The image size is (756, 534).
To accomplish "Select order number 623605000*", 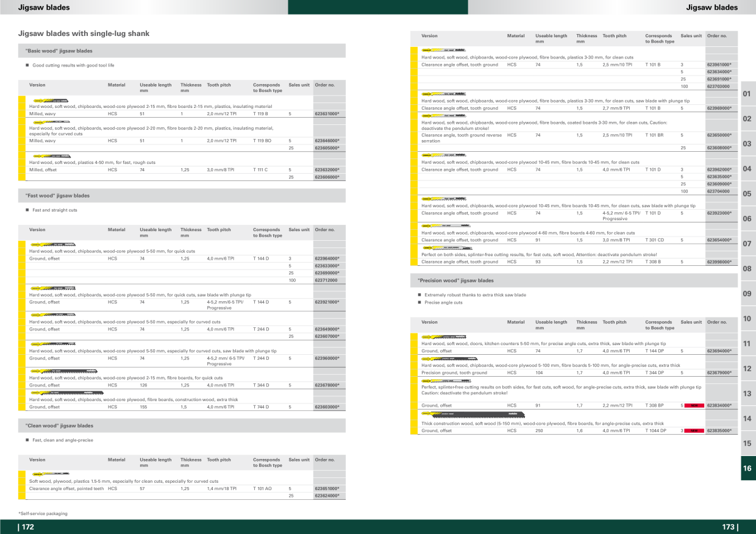I will 327,148.
